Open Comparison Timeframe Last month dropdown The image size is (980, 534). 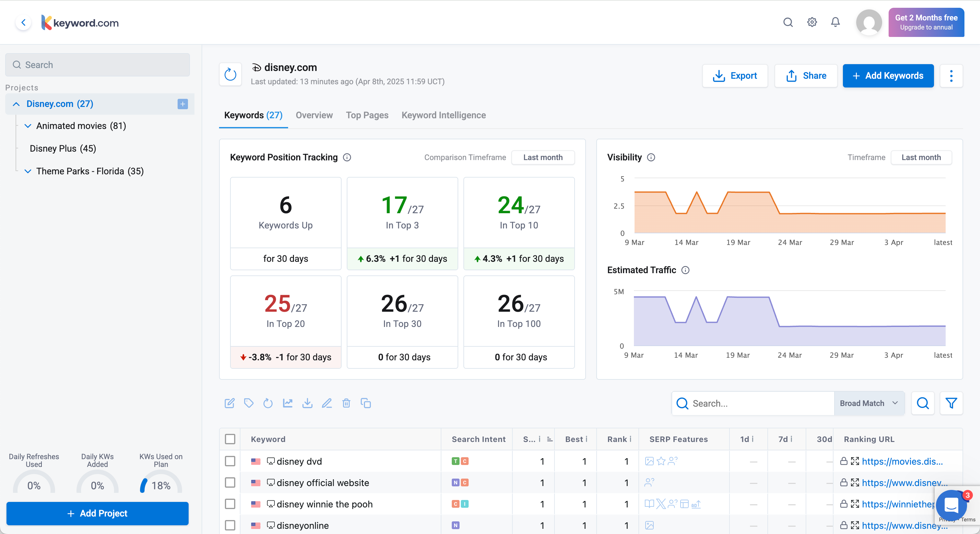pos(542,157)
